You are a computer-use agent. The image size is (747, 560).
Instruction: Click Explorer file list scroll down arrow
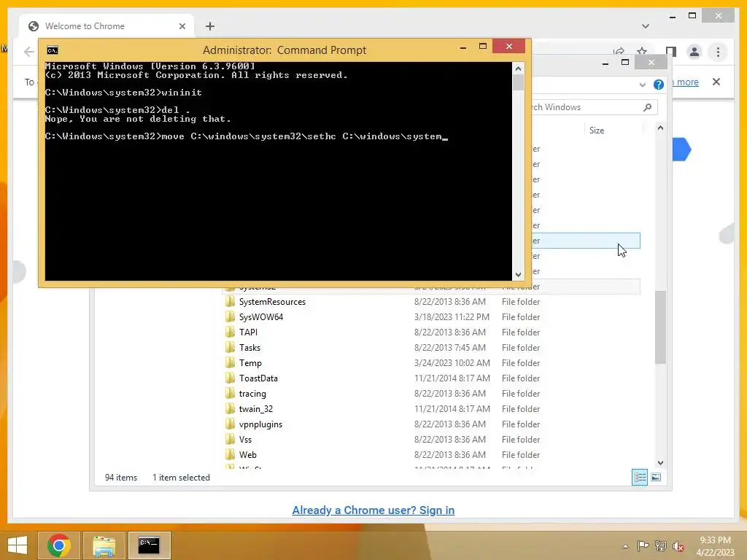[660, 463]
